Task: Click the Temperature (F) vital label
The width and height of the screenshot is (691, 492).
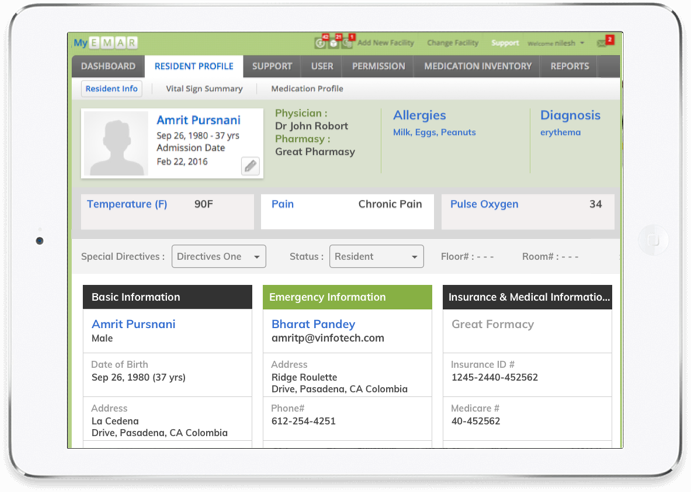Action: pyautogui.click(x=127, y=204)
